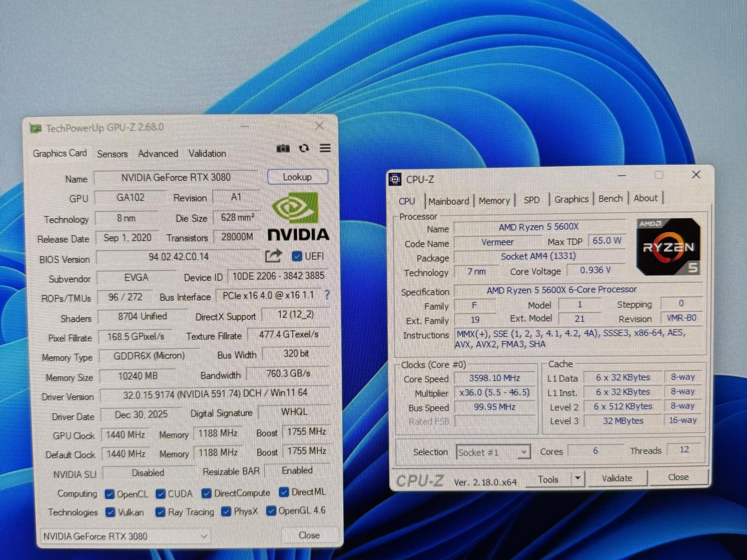
Task: Open the Memory tab in CPU-Z
Action: pyautogui.click(x=494, y=201)
